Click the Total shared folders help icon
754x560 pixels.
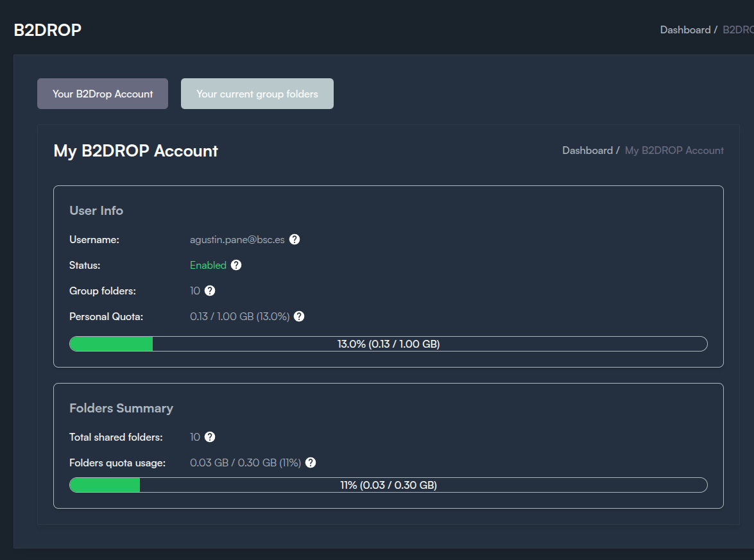coord(210,437)
